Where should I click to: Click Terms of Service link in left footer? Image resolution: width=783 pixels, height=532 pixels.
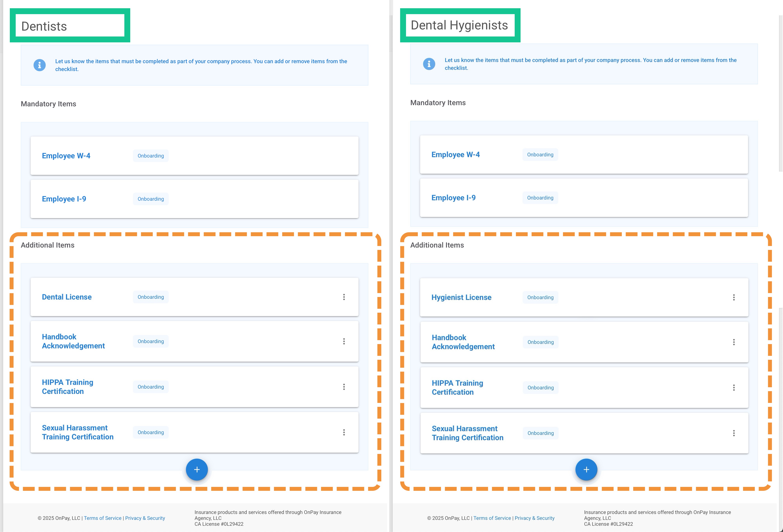(x=102, y=518)
